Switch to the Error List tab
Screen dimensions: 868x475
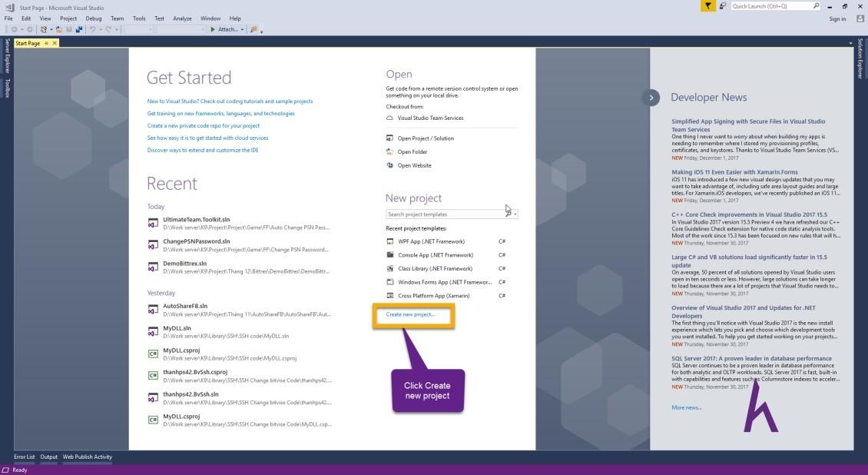25,457
